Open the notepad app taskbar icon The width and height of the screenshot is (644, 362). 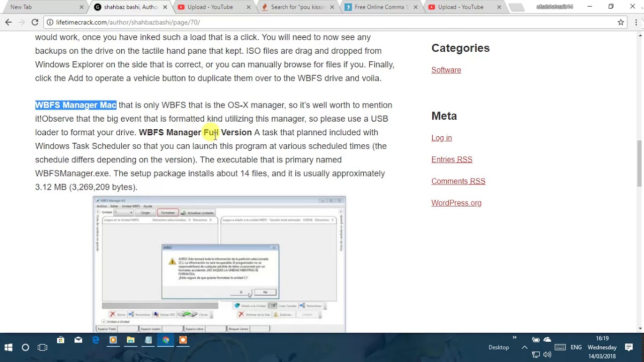(x=148, y=340)
